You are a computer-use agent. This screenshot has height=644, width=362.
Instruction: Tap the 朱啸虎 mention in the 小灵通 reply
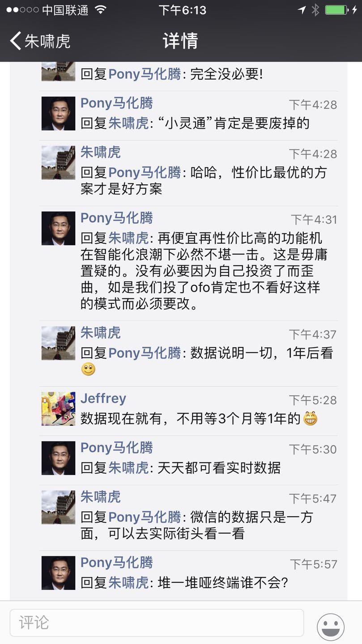coord(128,123)
